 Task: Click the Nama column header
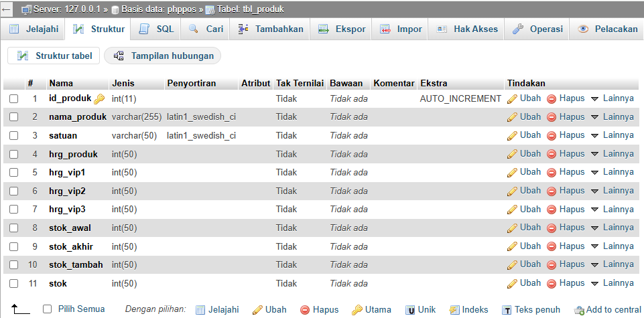(x=61, y=84)
